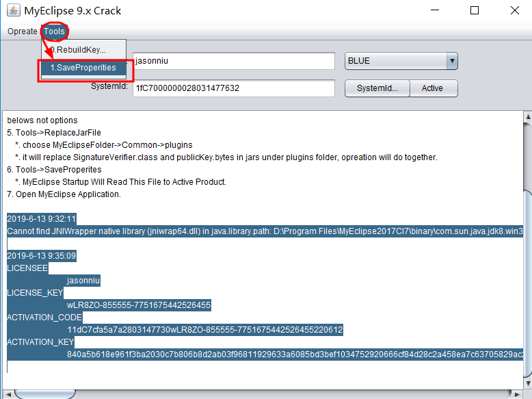532x399 pixels.
Task: Click the ACTIVATION_KEY hash value line
Action: (295, 355)
